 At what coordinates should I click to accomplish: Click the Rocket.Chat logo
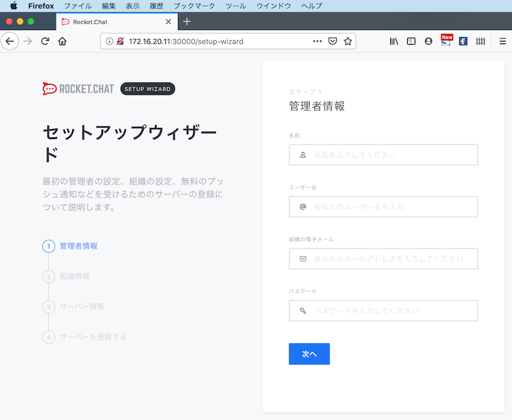78,89
